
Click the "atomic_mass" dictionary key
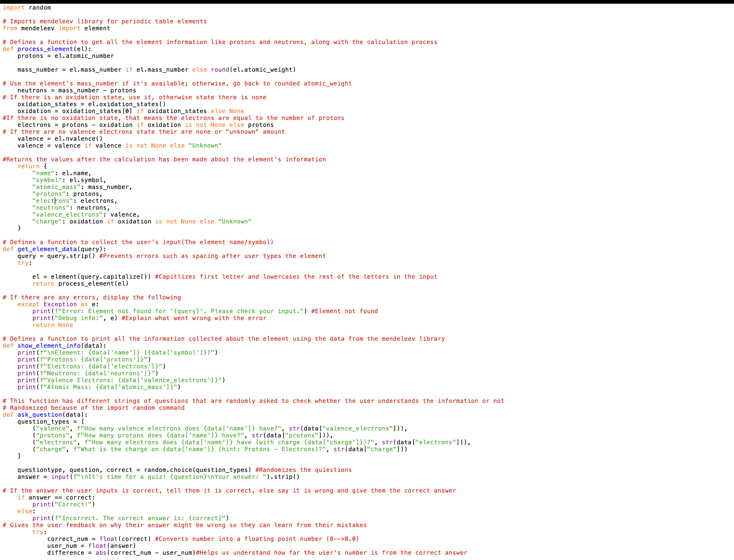click(x=56, y=187)
